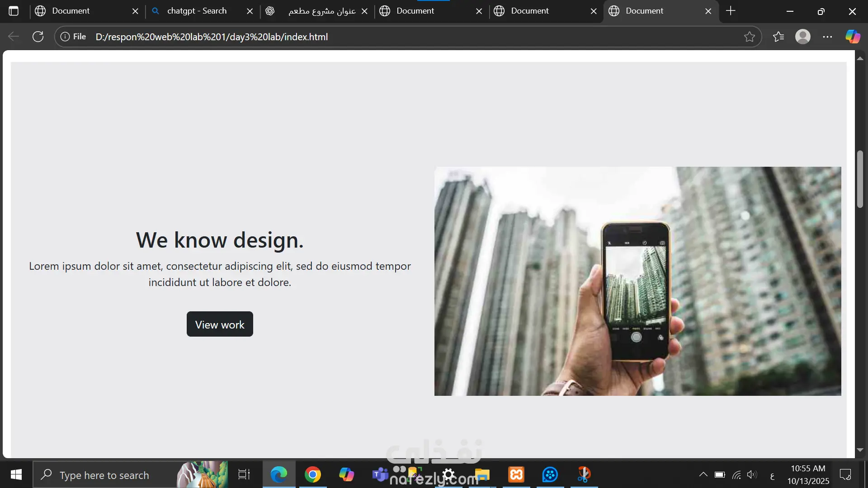The image size is (868, 488).
Task: Open the browser profile avatar
Action: tap(802, 37)
